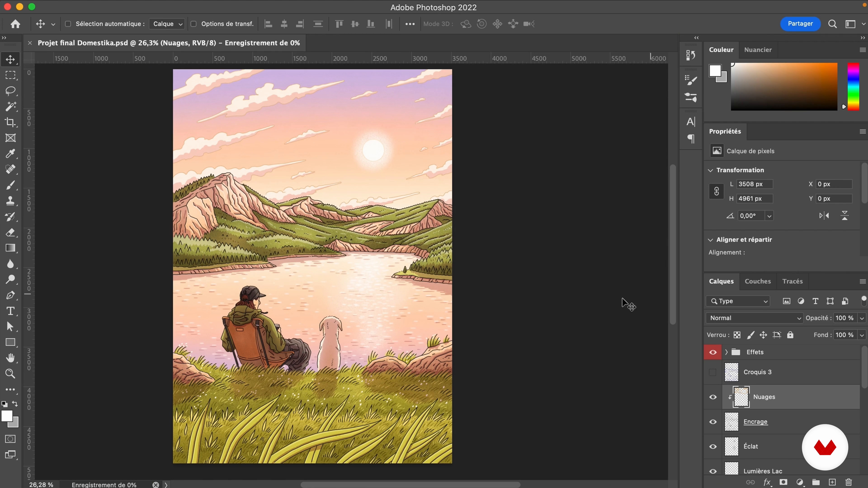Select the History Brush tool

[x=10, y=217]
